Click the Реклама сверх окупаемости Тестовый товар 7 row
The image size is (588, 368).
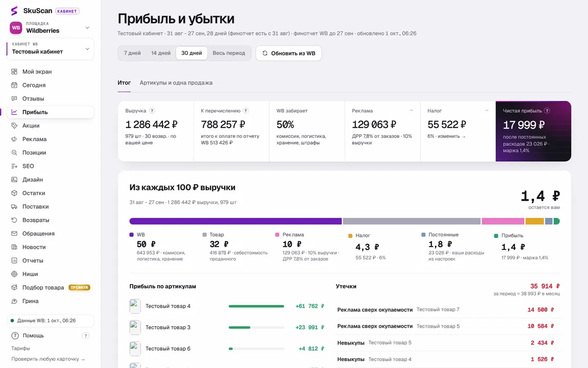click(x=447, y=310)
